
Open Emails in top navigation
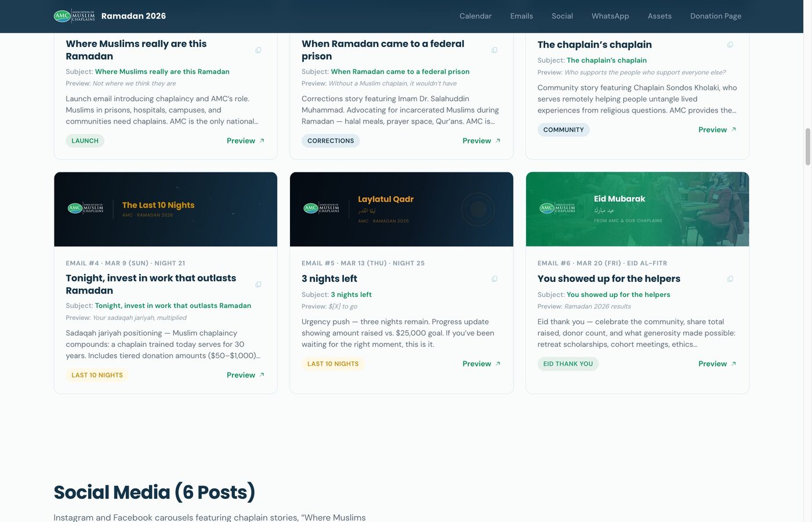[x=521, y=16]
